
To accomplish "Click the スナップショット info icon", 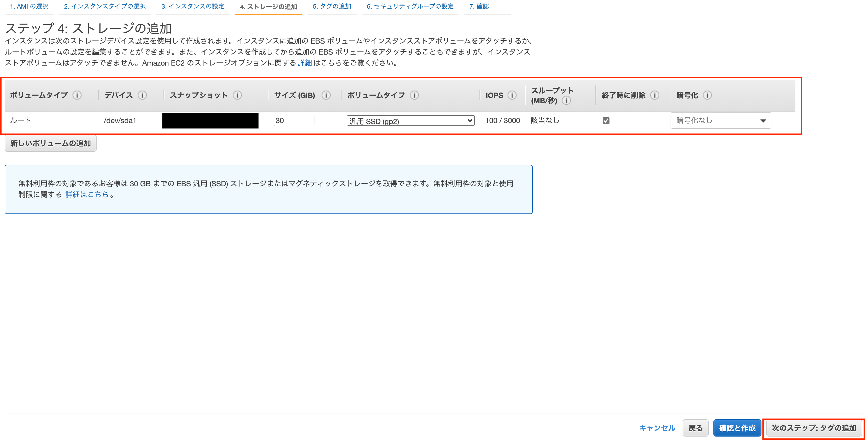I will point(238,95).
